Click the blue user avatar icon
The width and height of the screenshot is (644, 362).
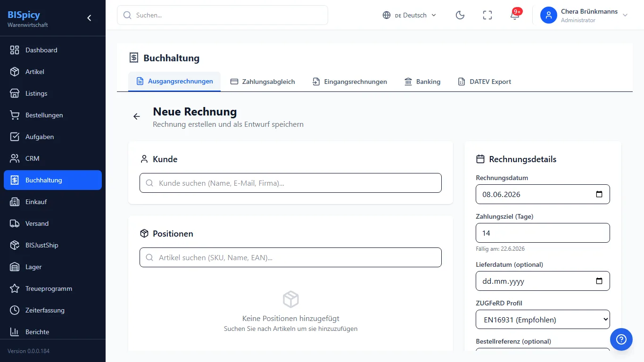[x=549, y=15]
